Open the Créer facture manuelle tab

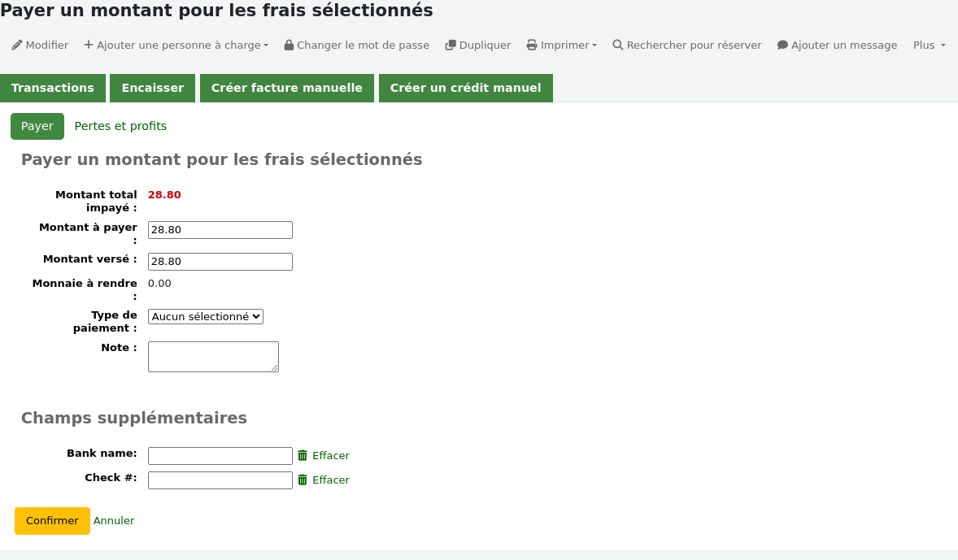(286, 88)
